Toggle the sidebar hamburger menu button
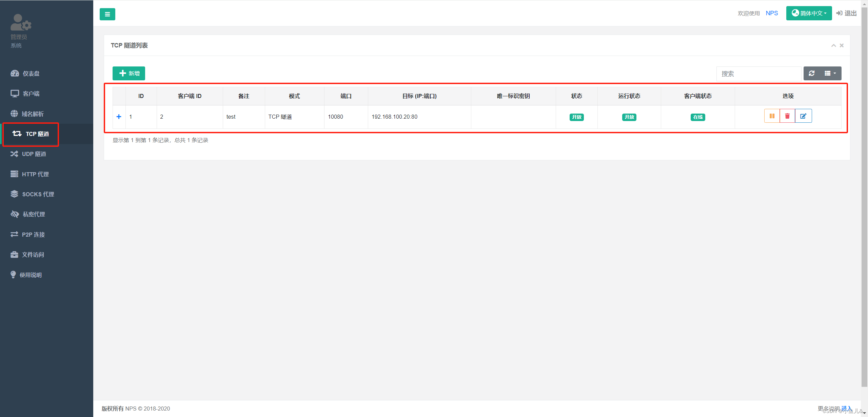This screenshot has width=868, height=417. (x=107, y=14)
